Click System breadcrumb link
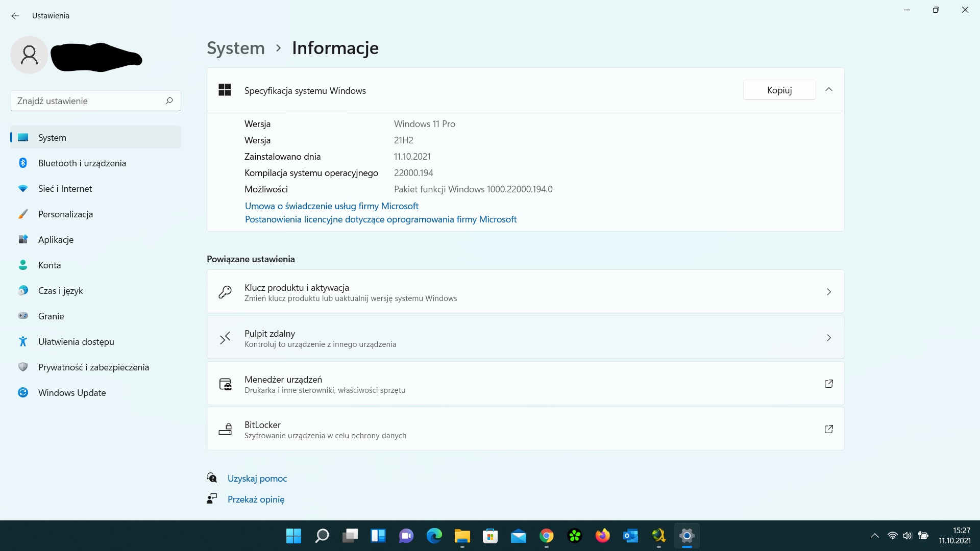Image resolution: width=980 pixels, height=551 pixels. click(x=236, y=48)
